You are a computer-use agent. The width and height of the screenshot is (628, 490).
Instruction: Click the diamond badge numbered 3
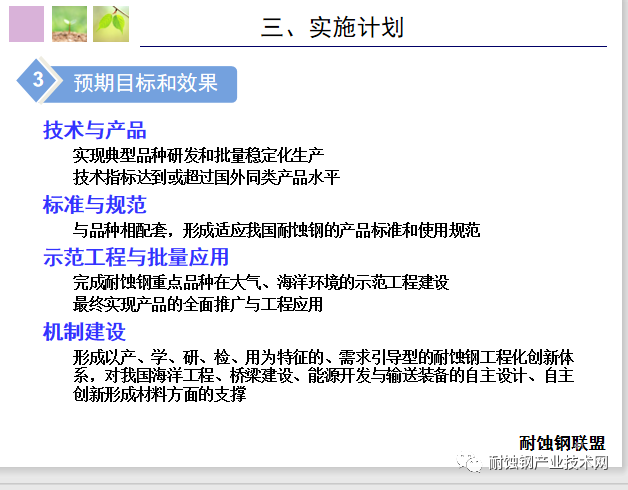pyautogui.click(x=38, y=82)
